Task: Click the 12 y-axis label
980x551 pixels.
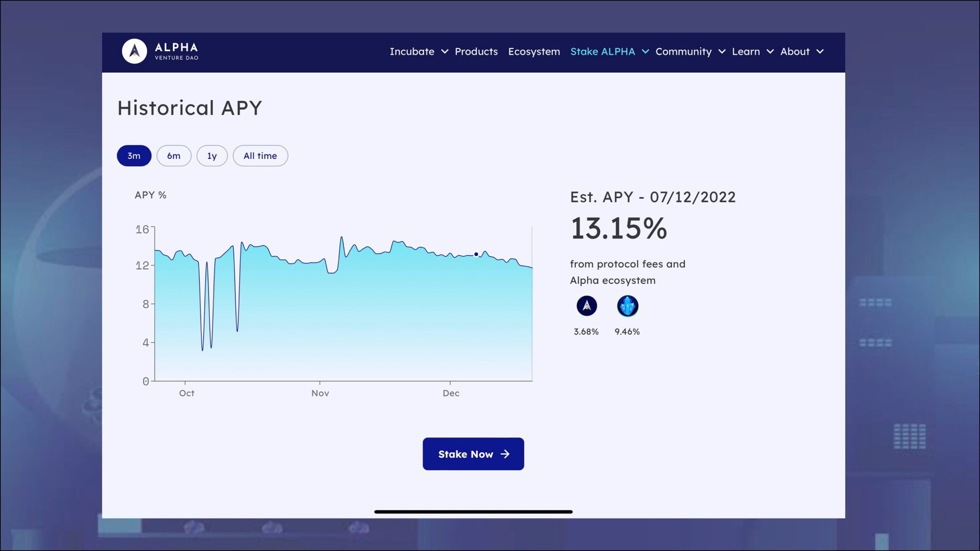Action: pyautogui.click(x=142, y=266)
